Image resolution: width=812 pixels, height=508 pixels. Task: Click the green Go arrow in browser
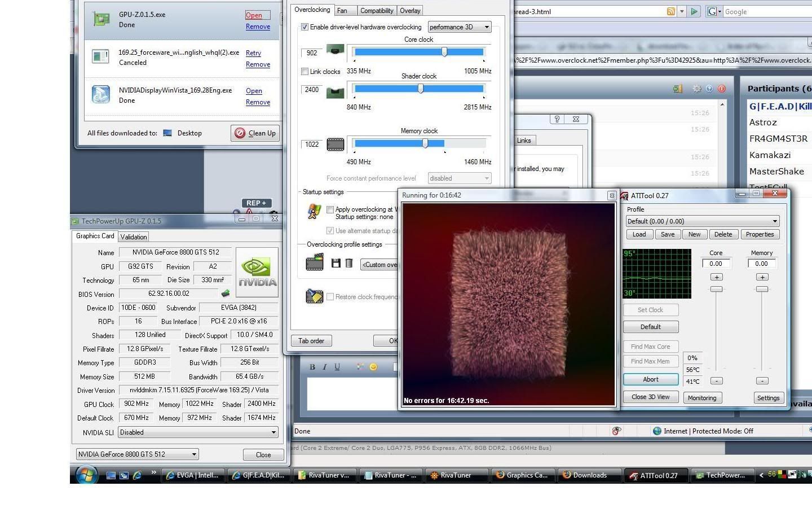(x=694, y=11)
